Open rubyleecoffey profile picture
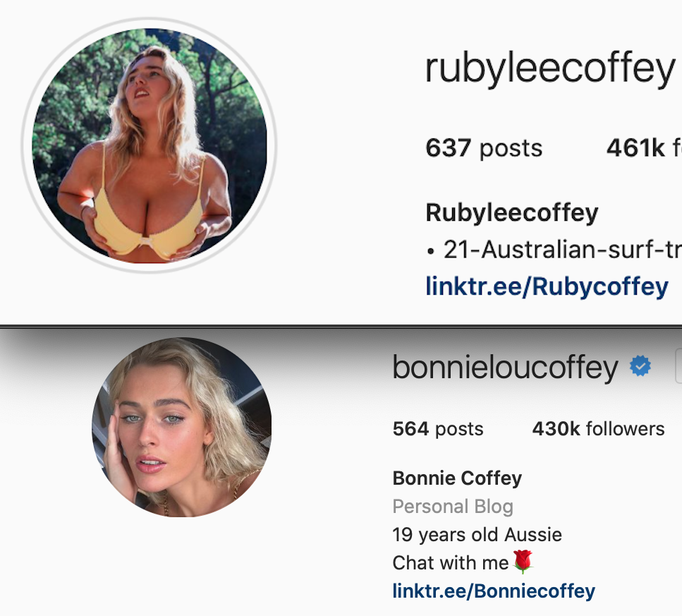The image size is (682, 616). pos(150,146)
